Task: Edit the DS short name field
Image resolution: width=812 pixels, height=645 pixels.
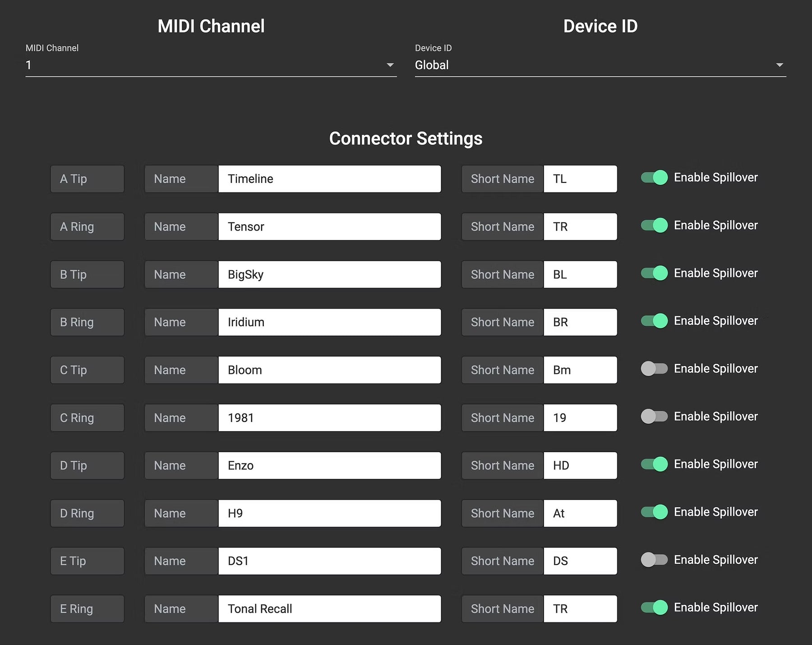Action: [x=581, y=561]
